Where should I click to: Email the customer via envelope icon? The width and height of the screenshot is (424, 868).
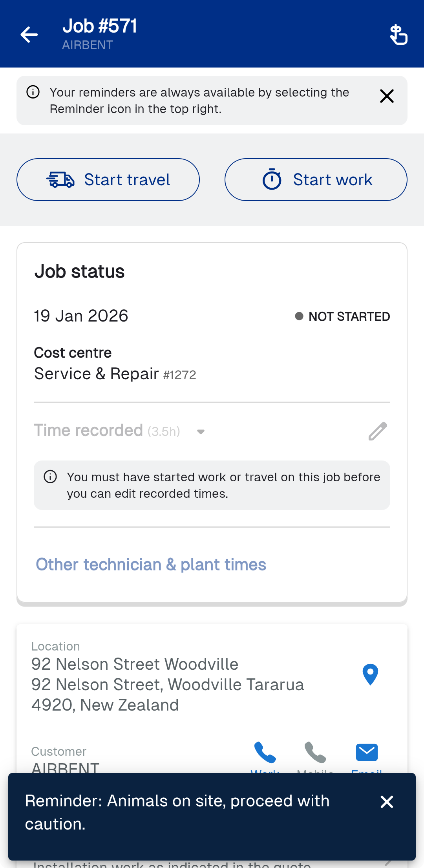(367, 753)
